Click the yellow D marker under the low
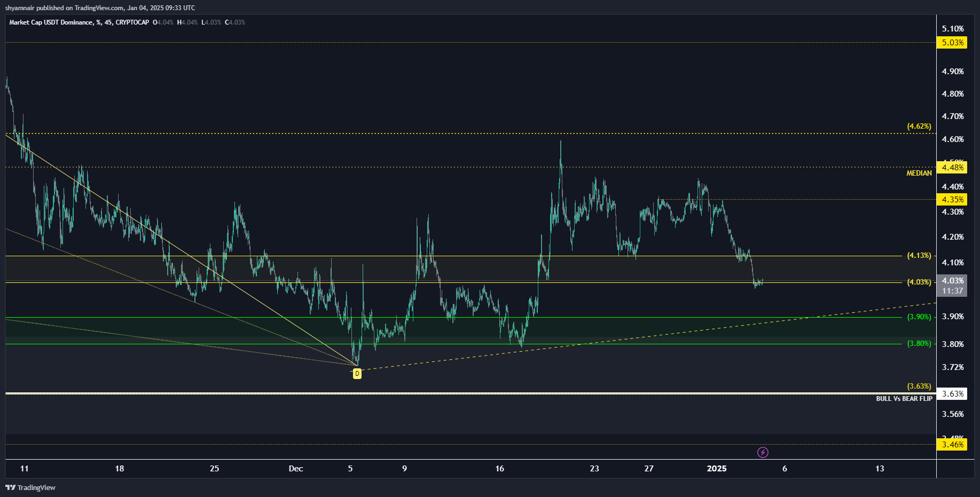This screenshot has width=980, height=497. pyautogui.click(x=357, y=374)
